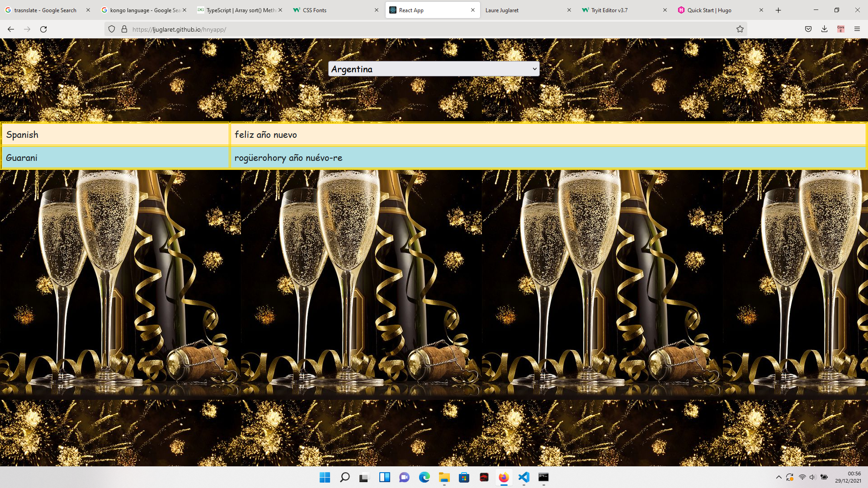Viewport: 868px width, 488px height.
Task: Switch to CSS Fonts tab
Action: 335,10
